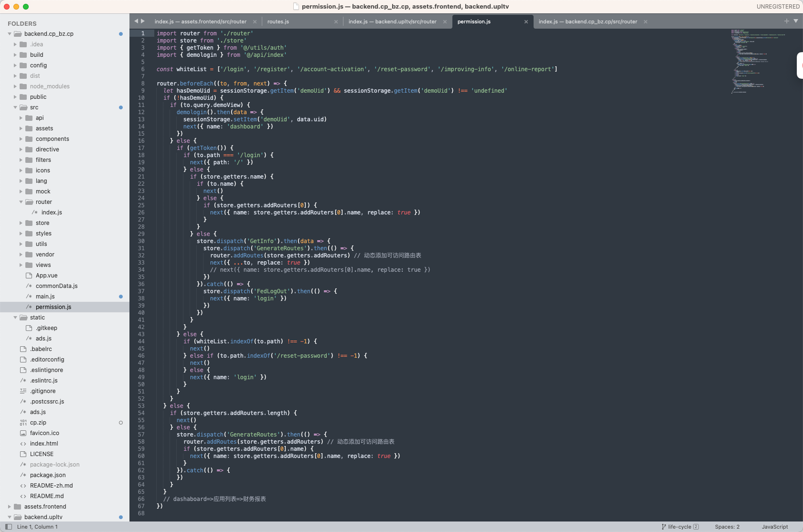The width and height of the screenshot is (803, 532).
Task: Change indentation via Spaces: 2
Action: point(727,527)
